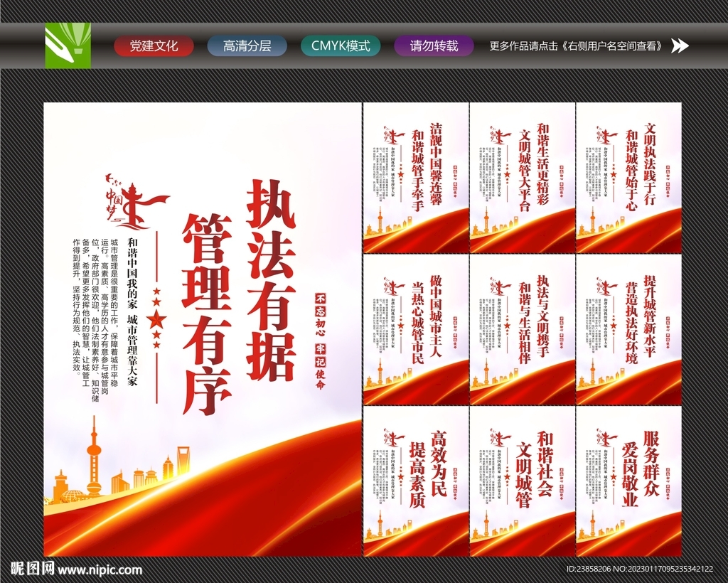
Task: Open the 做中国城市主人 poster thumbnail
Action: tap(415, 329)
